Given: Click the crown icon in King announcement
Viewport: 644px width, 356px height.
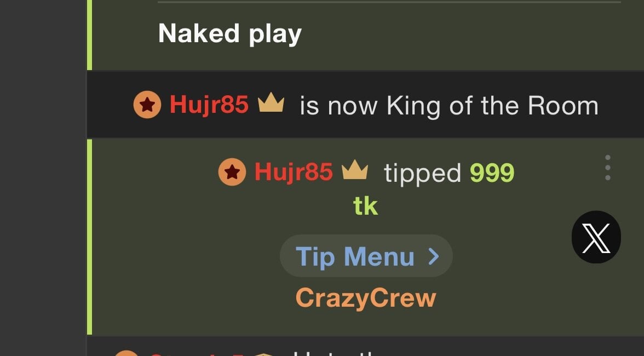Looking at the screenshot, I should pos(271,102).
